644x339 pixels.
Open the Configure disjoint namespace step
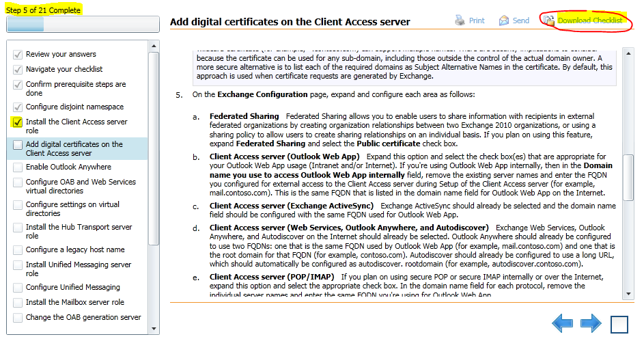[74, 107]
